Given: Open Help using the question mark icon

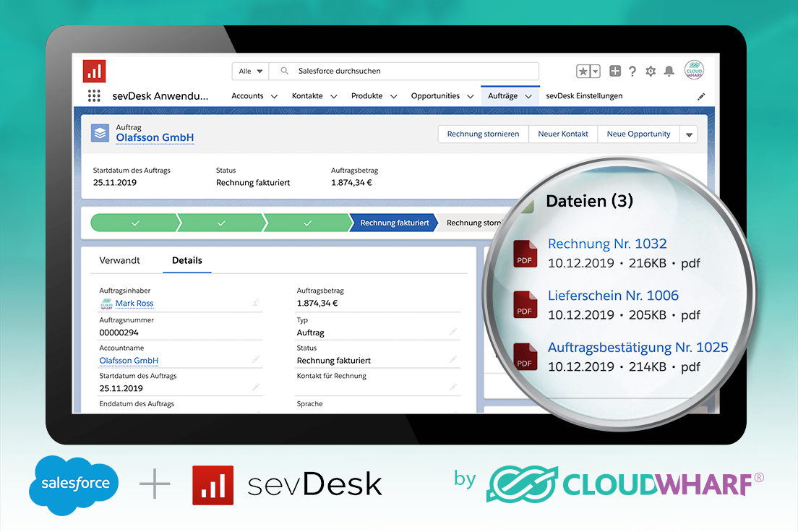Looking at the screenshot, I should coord(632,72).
